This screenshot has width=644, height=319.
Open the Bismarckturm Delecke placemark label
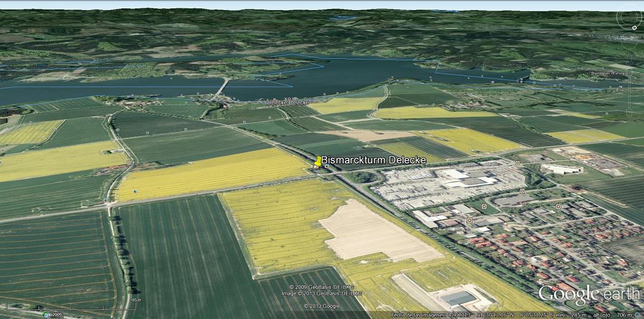(373, 160)
